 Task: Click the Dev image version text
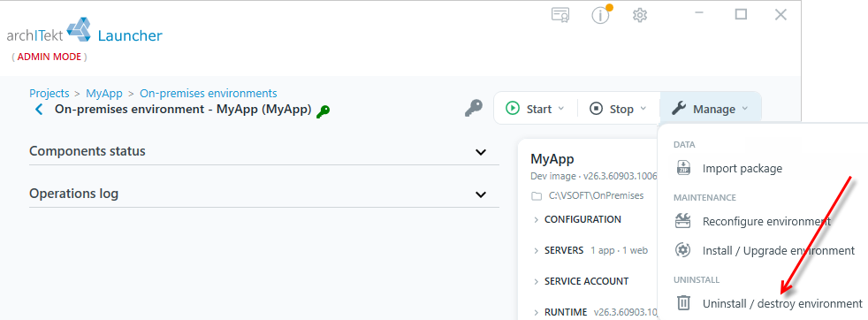click(x=593, y=176)
